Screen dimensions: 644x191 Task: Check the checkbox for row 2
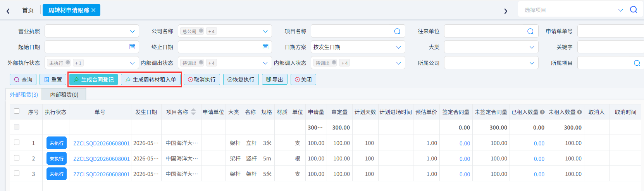[17, 158]
